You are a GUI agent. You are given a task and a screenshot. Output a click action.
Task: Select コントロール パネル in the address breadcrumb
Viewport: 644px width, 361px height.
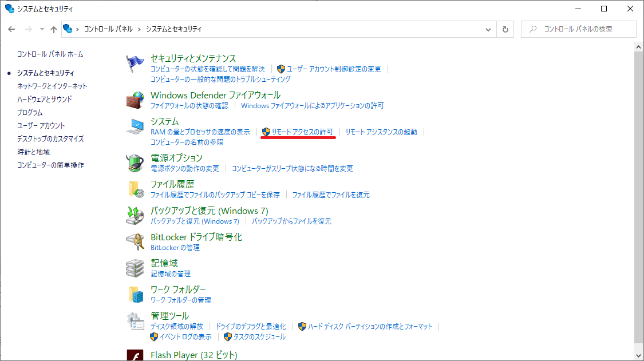[x=108, y=29]
